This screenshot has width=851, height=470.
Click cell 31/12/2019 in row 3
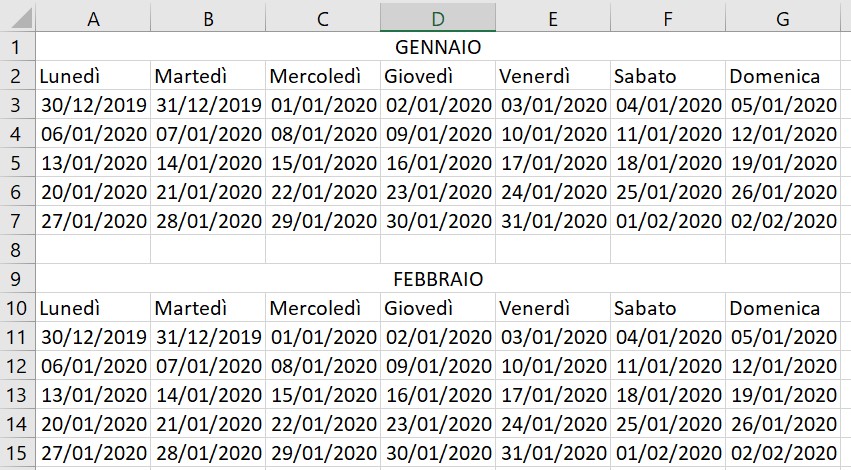pyautogui.click(x=208, y=105)
